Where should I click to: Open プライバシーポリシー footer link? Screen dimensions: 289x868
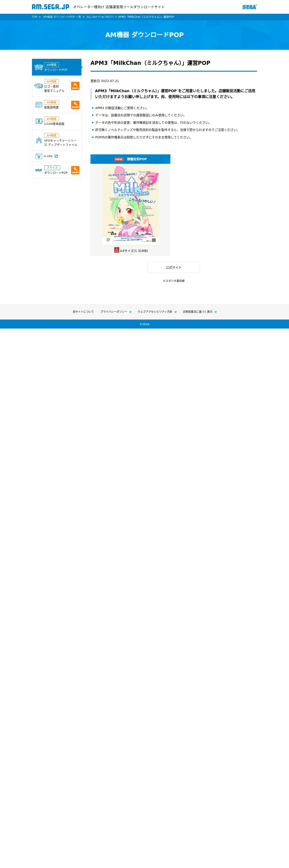click(114, 312)
